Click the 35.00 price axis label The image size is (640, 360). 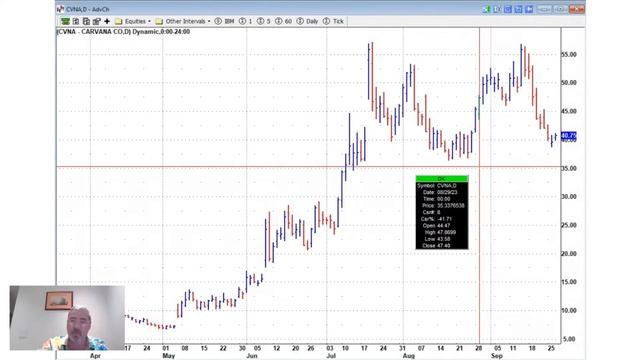pos(569,168)
